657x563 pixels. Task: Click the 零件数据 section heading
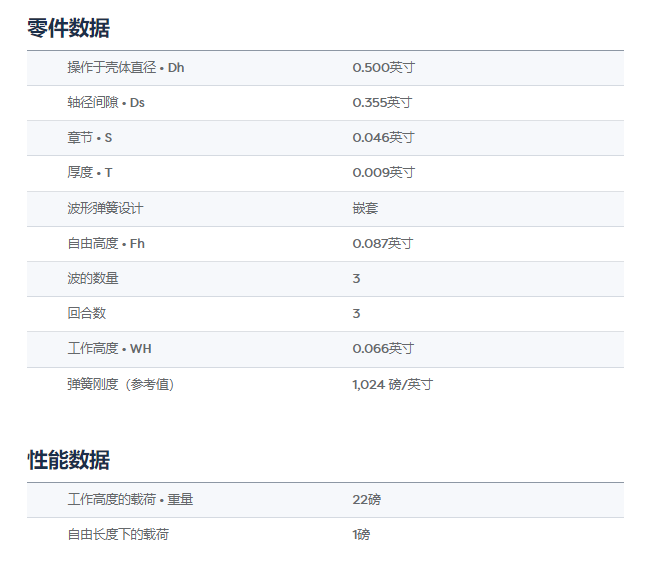tap(68, 28)
